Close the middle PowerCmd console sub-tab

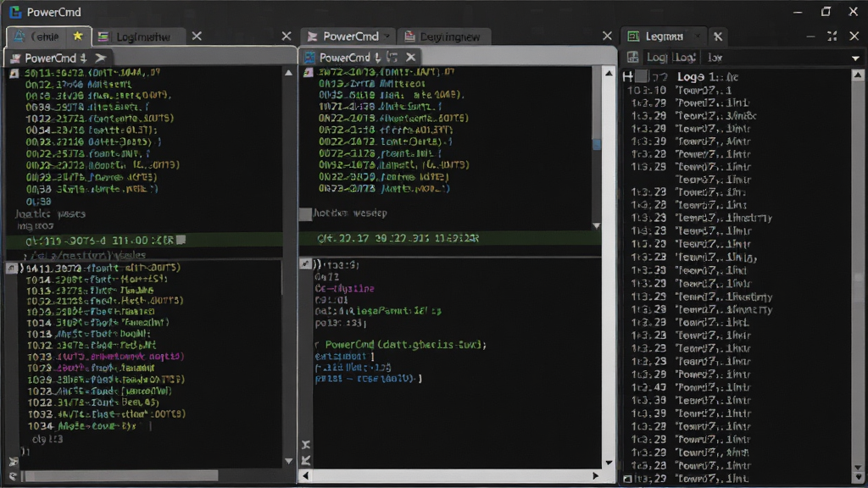pyautogui.click(x=411, y=57)
